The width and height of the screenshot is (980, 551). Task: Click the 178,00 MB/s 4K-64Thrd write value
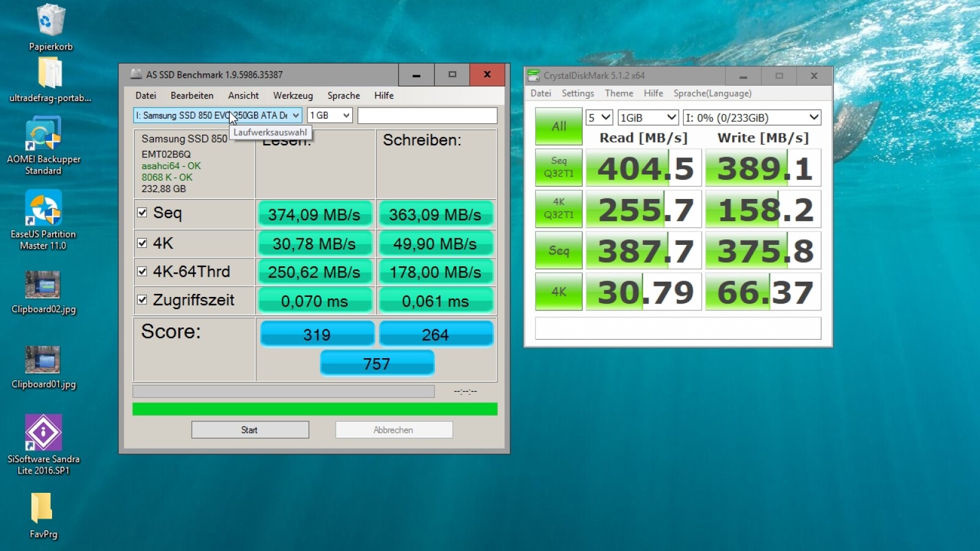pos(435,272)
